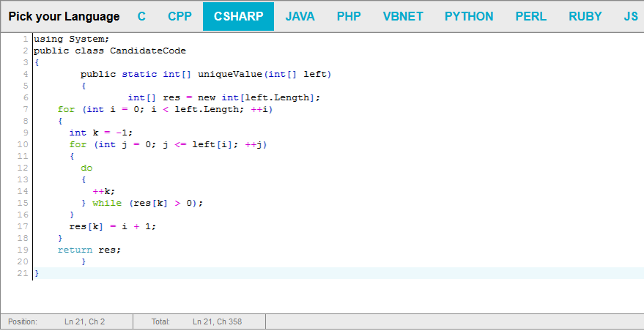Image resolution: width=644 pixels, height=331 pixels.
Task: Select the JS language tab
Action: [630, 16]
